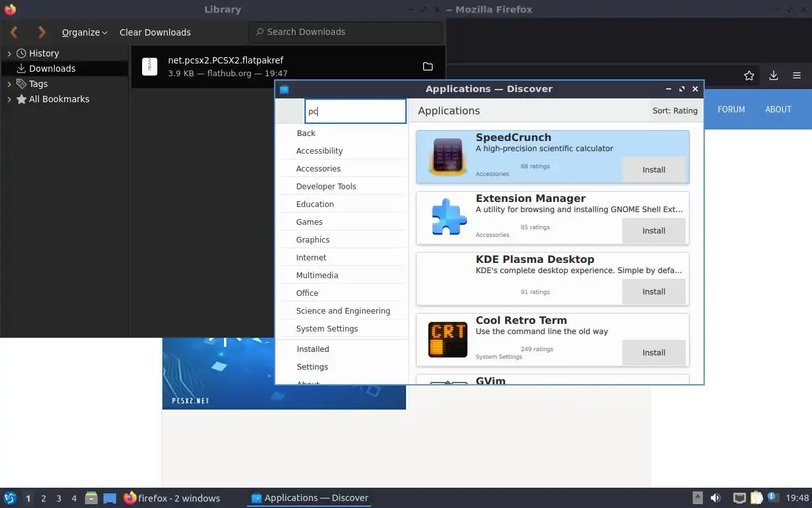Bookmark page with Firefox star icon
Image resolution: width=812 pixels, height=508 pixels.
pos(749,76)
